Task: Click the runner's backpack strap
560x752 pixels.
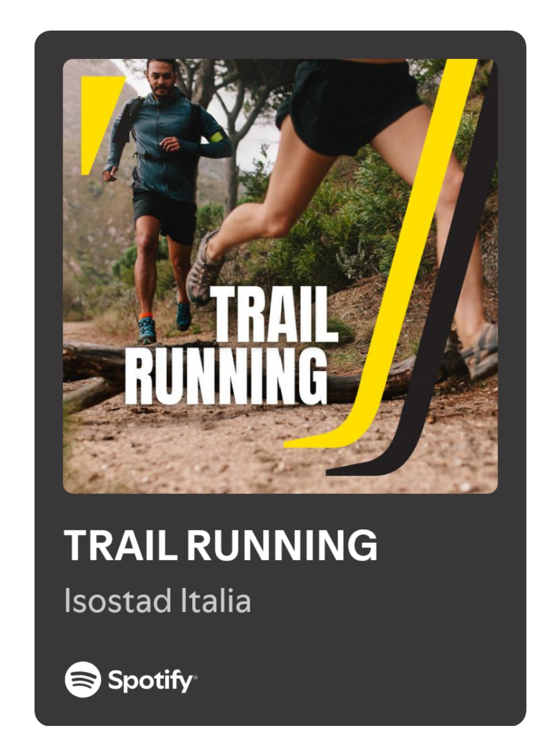Action: (x=136, y=118)
